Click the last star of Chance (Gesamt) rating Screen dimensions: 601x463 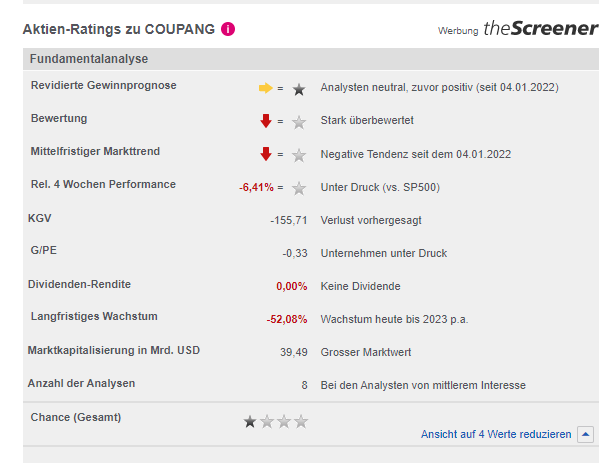click(302, 421)
